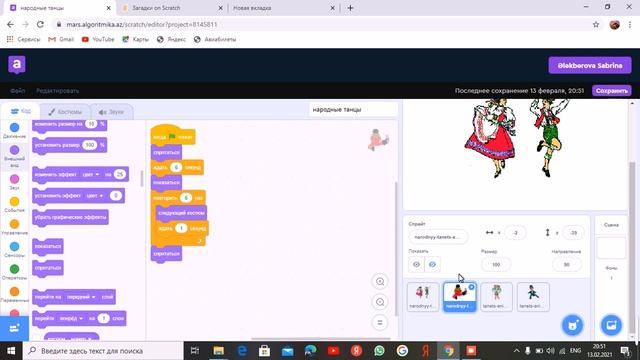
Task: Click the choose a sprite button
Action: [x=573, y=325]
